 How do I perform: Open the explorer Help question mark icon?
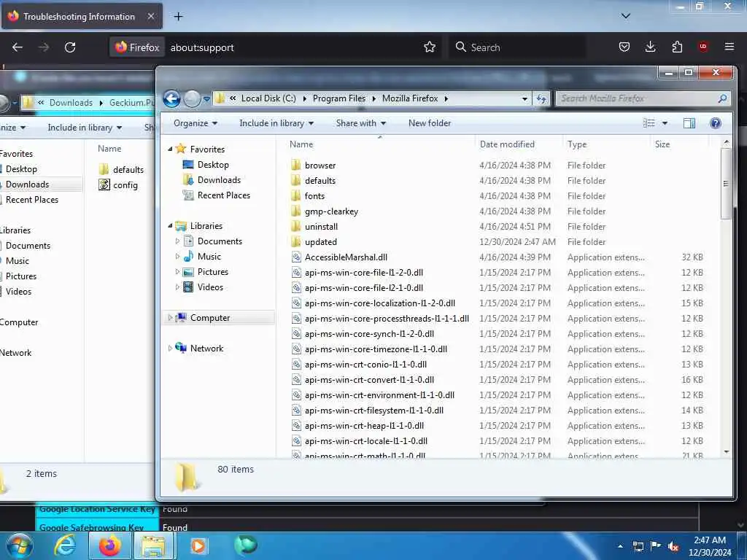715,123
